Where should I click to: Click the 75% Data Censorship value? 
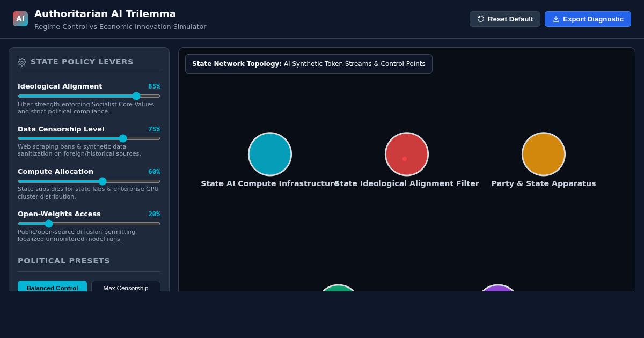[154, 129]
